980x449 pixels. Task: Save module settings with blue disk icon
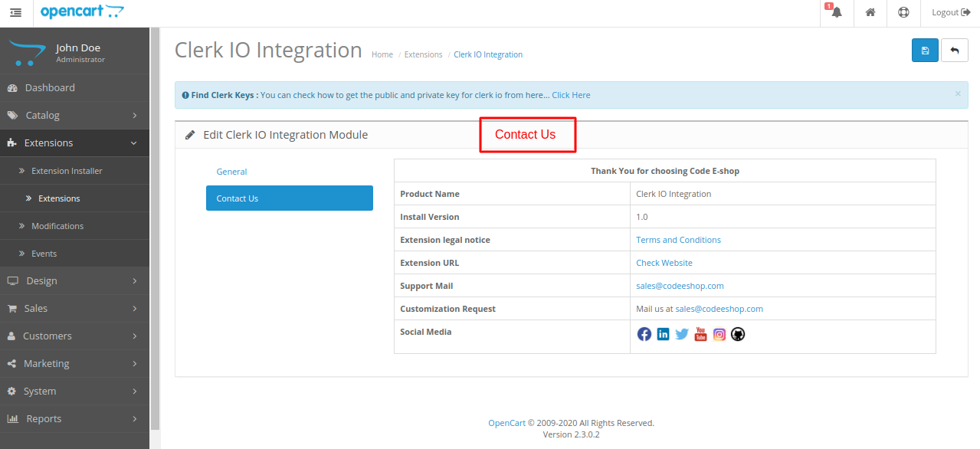tap(924, 49)
